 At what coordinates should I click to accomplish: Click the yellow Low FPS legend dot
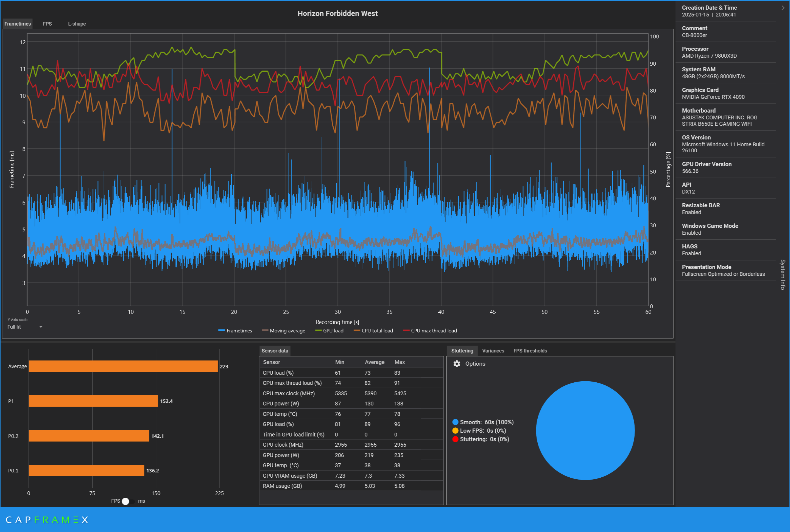pos(455,430)
